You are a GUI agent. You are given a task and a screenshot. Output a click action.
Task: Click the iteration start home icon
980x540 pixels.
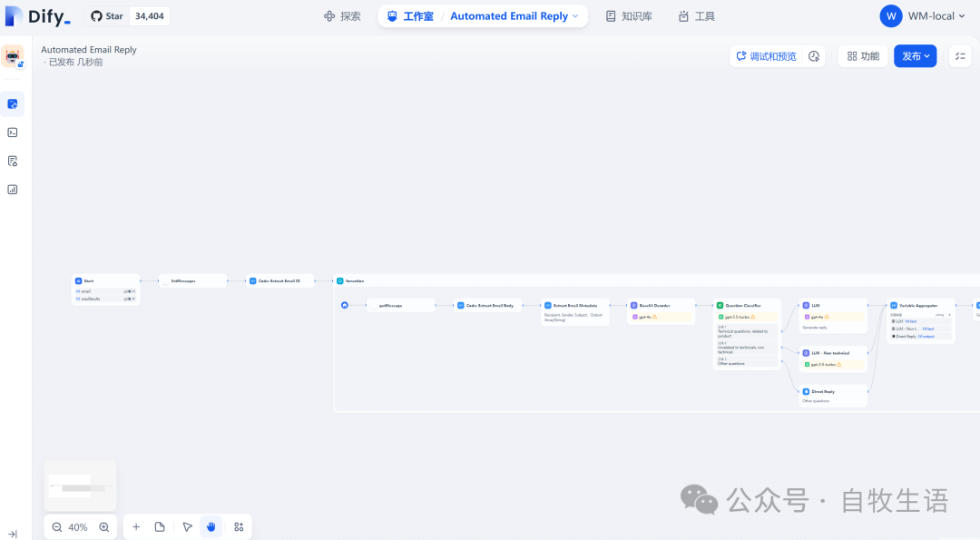(345, 305)
